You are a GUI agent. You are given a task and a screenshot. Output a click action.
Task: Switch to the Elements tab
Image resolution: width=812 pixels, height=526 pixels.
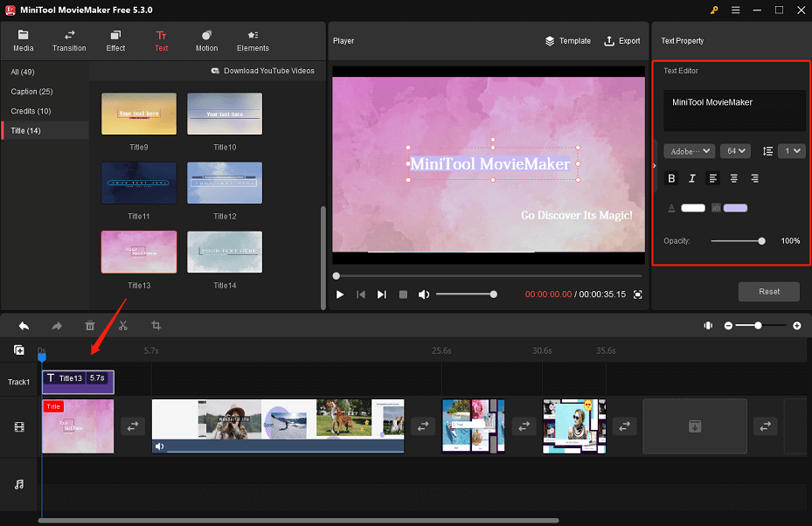pyautogui.click(x=253, y=41)
